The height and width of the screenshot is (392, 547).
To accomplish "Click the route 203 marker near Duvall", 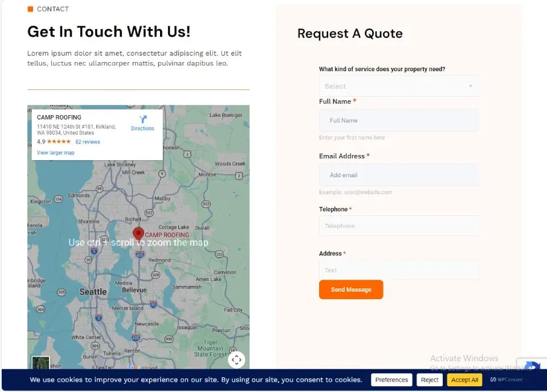I will click(x=206, y=204).
